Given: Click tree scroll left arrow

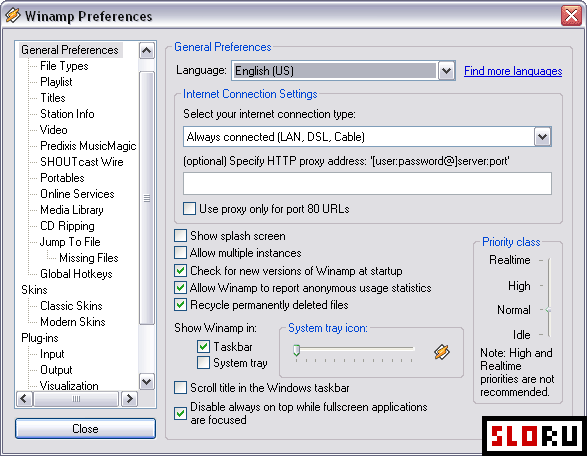Looking at the screenshot, I should click(24, 399).
